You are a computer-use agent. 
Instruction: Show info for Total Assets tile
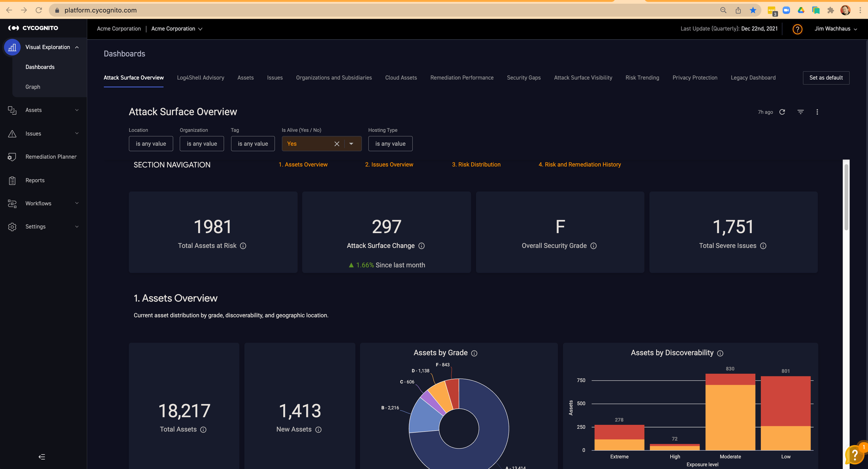(x=203, y=430)
